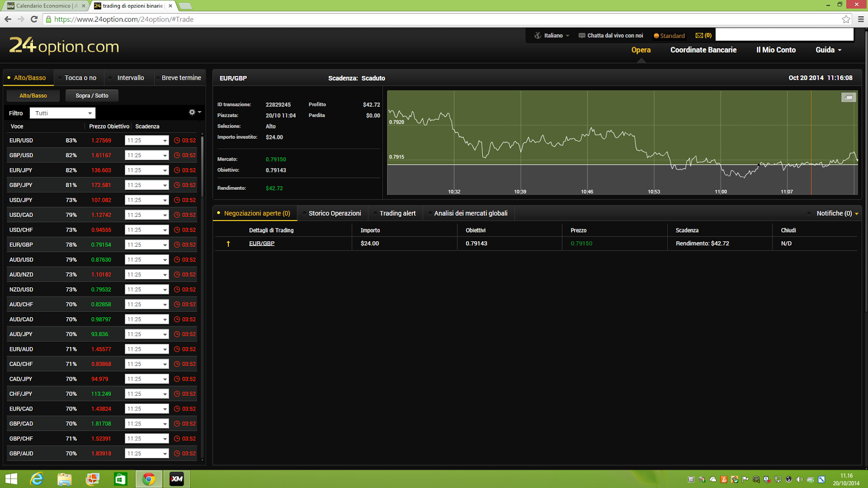Click the up arrow on EUR/GBP trade
Screen dimensions: 868x488
tap(228, 243)
